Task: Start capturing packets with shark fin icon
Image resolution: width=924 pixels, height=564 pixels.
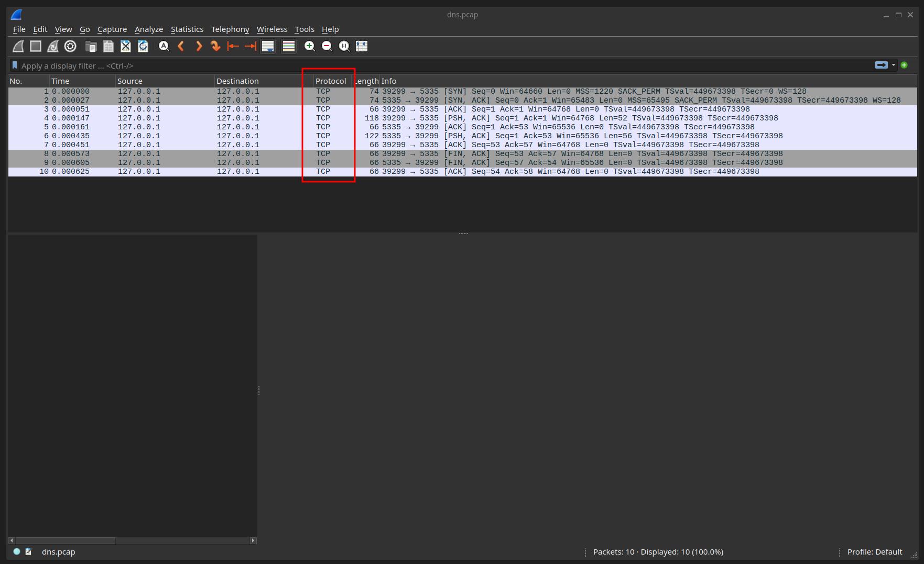Action: (x=18, y=46)
